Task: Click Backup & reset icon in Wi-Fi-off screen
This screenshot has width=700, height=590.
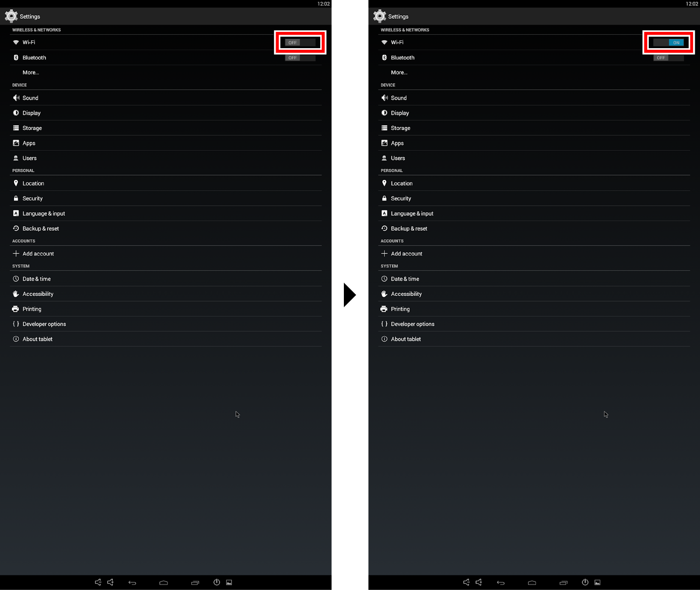Action: (16, 228)
